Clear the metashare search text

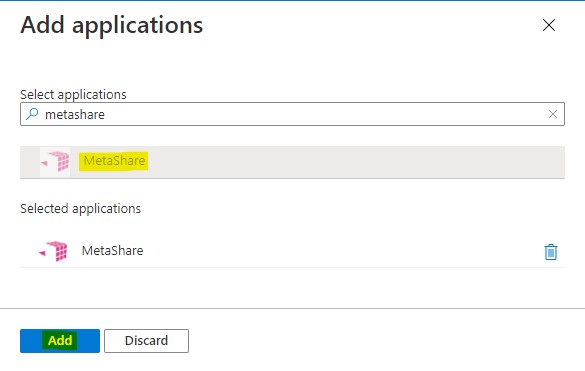553,114
